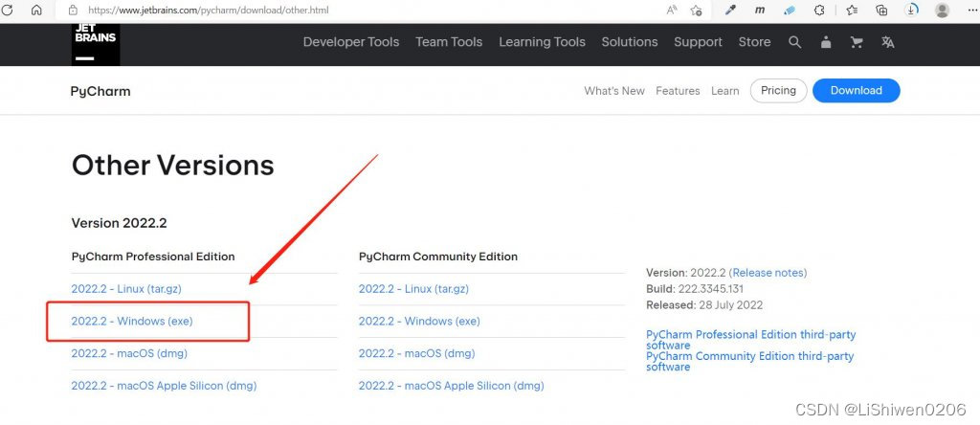Reload the page with the refresh icon
The width and height of the screenshot is (980, 425).
point(8,10)
